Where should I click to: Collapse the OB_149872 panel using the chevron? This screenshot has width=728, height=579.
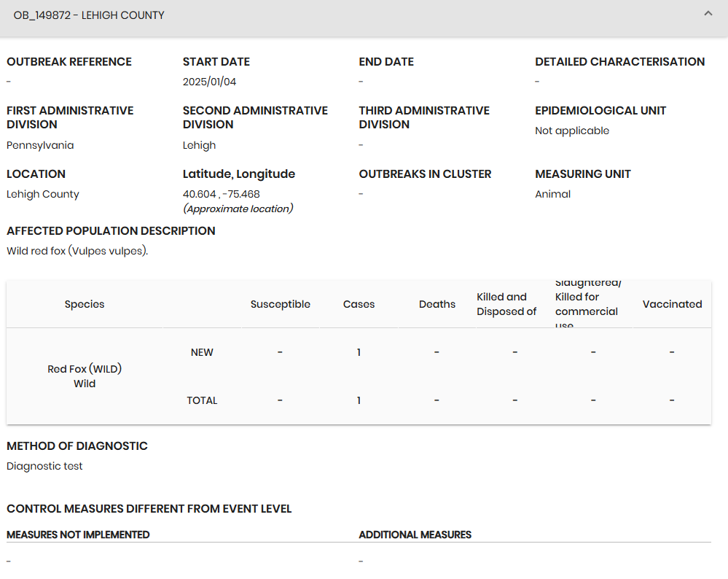click(708, 14)
